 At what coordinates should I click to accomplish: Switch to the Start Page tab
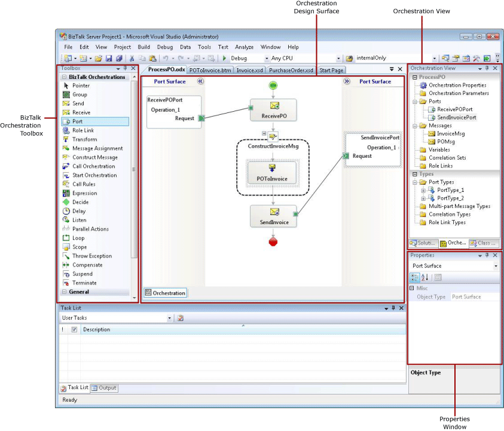(x=331, y=70)
